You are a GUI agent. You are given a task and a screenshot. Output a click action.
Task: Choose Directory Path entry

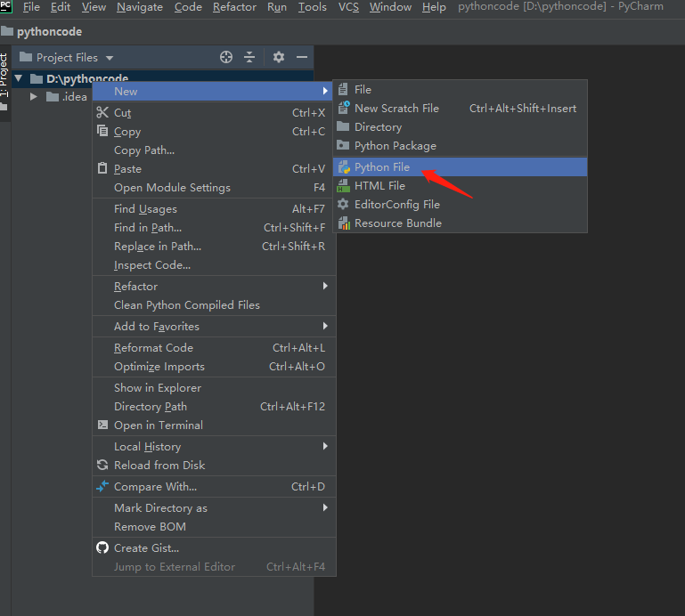click(214, 407)
